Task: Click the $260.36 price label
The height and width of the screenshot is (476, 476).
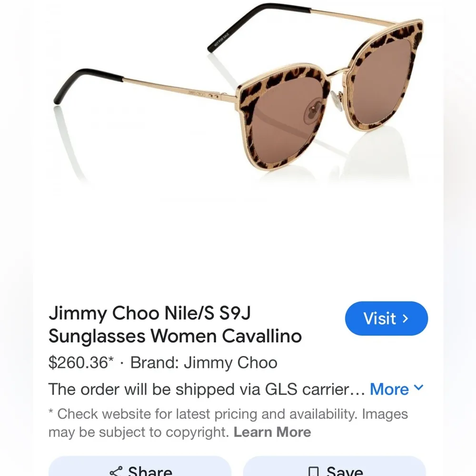Action: click(x=81, y=362)
